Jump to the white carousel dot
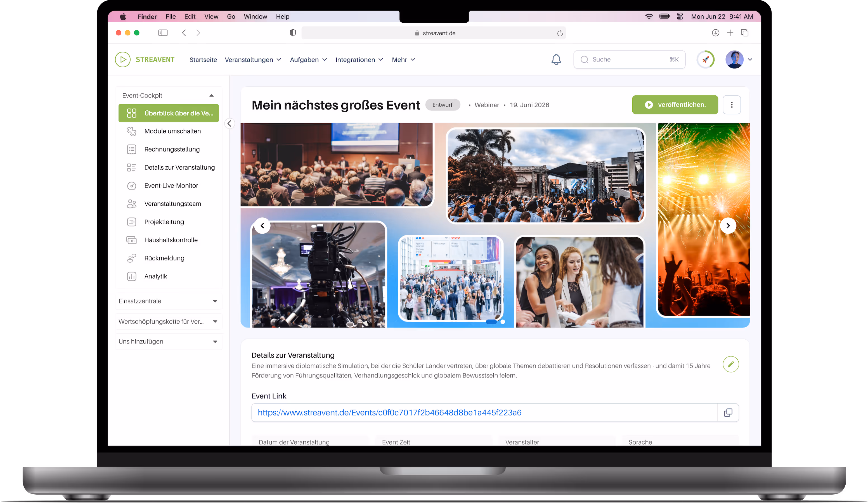The width and height of the screenshot is (868, 503). point(503,322)
